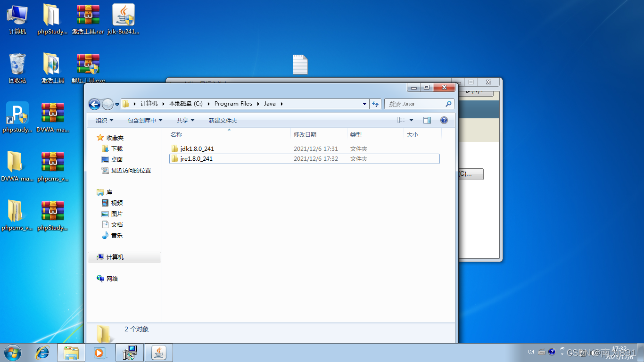Refresh the Java folder view

[x=375, y=104]
